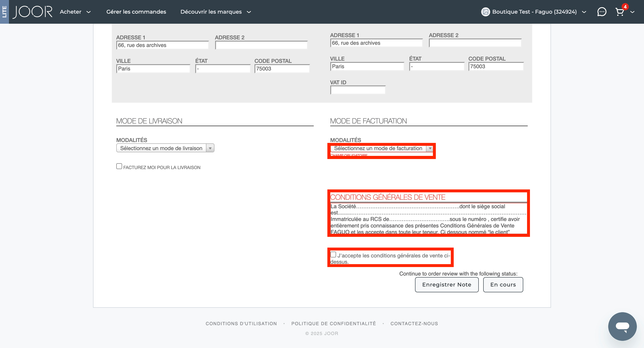Click the Enregistrer Note button
The width and height of the screenshot is (644, 348).
447,284
